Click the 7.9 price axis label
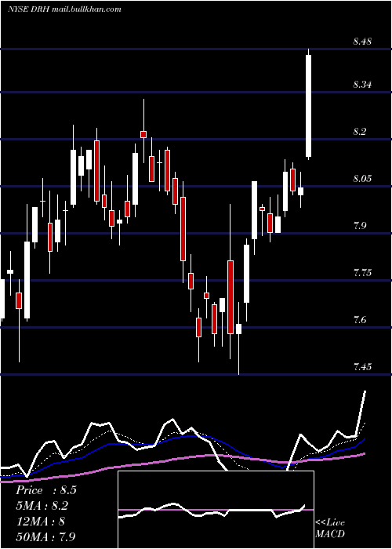This screenshot has height=549, width=392. coord(360,226)
